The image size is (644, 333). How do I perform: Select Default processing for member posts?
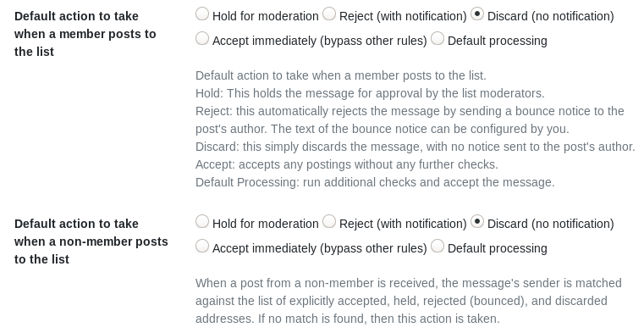[438, 39]
